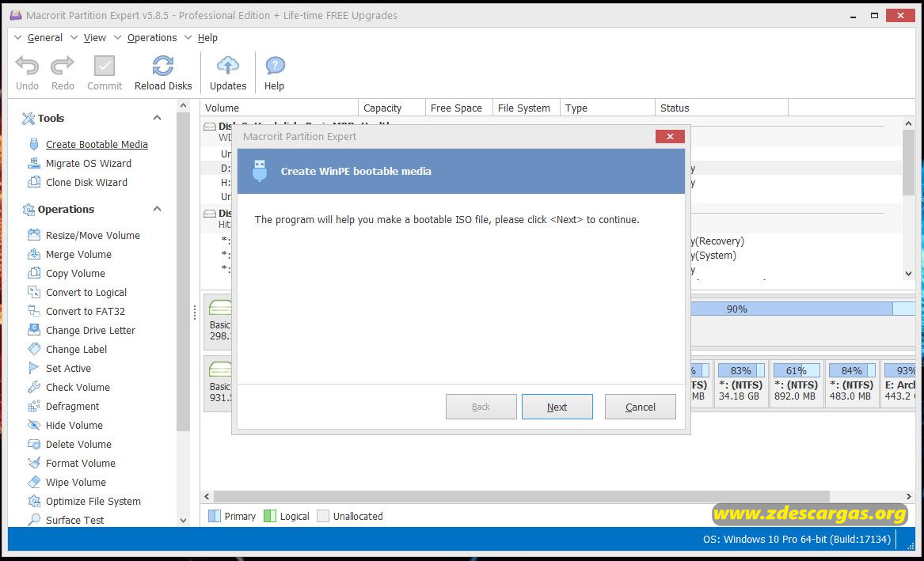Click the Convert to FAT32 icon
This screenshot has height=561, width=924.
(x=34, y=311)
